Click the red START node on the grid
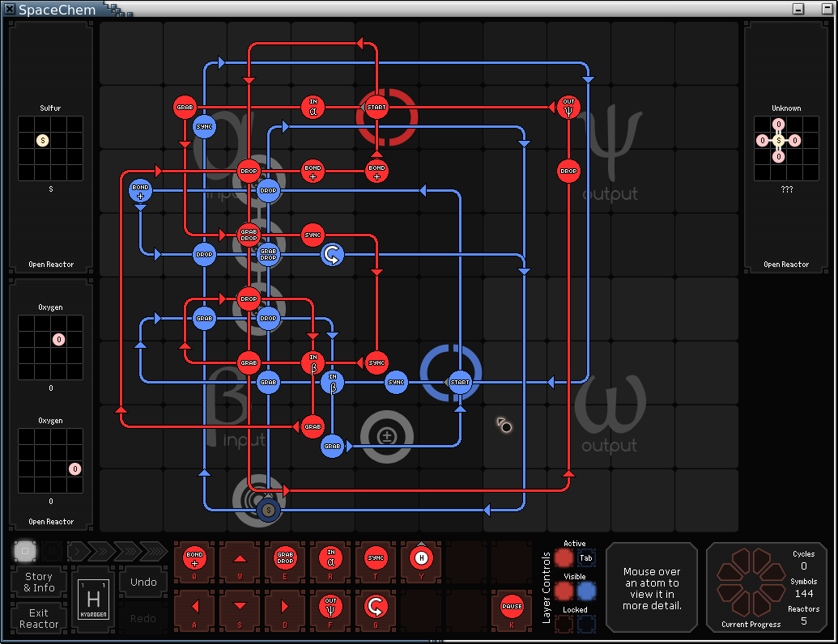 (376, 108)
